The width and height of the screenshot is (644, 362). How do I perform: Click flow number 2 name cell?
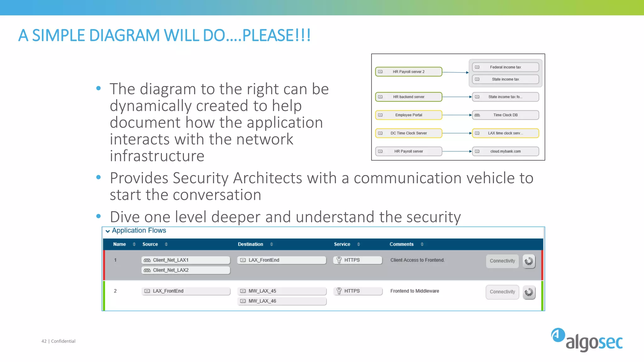pos(115,291)
